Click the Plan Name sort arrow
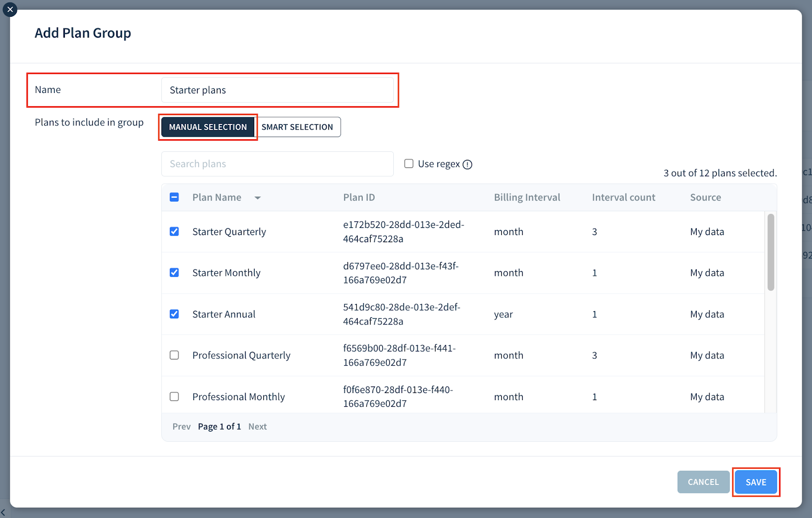 [x=258, y=198]
